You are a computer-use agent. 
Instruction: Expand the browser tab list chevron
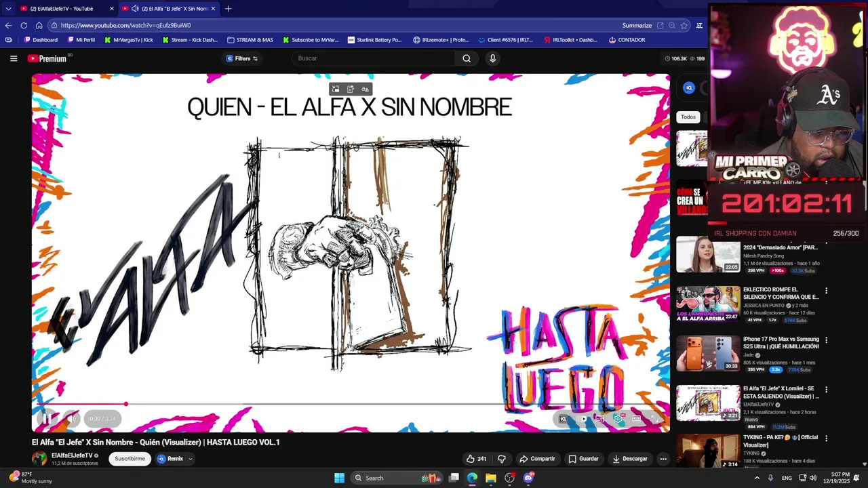pos(8,9)
